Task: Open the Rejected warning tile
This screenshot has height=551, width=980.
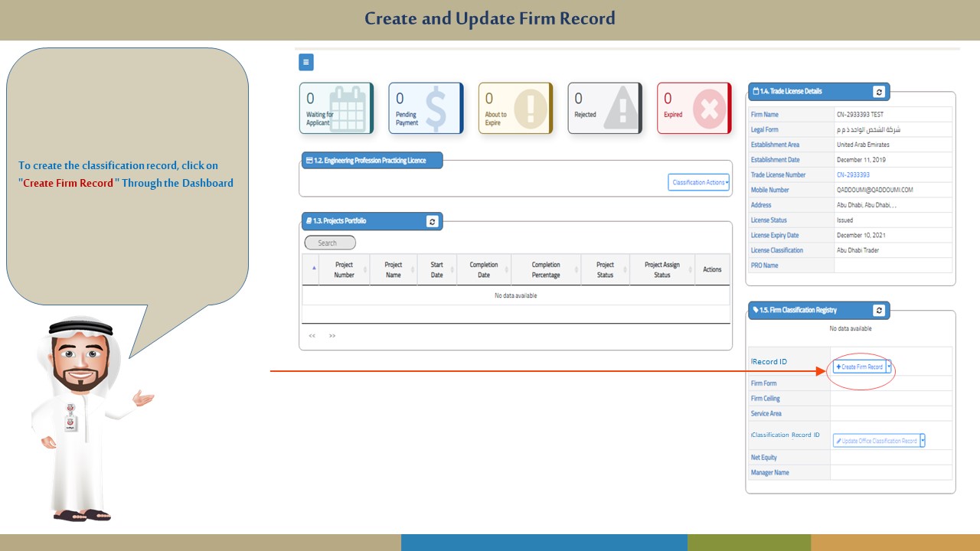Action: click(604, 109)
